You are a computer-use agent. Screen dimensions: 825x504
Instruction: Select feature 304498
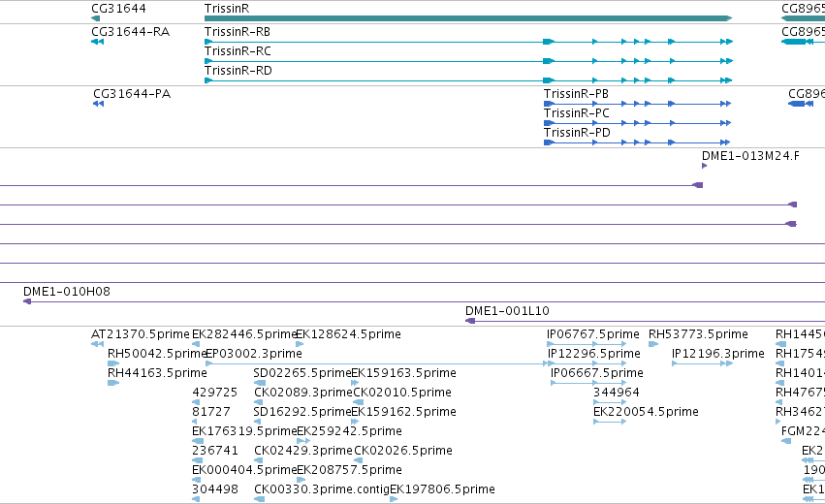(214, 489)
